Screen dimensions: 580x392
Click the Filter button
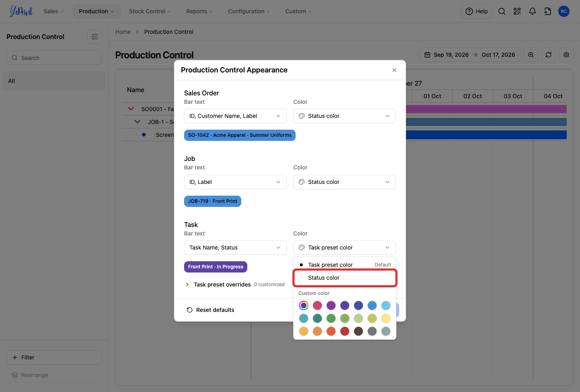click(x=54, y=357)
